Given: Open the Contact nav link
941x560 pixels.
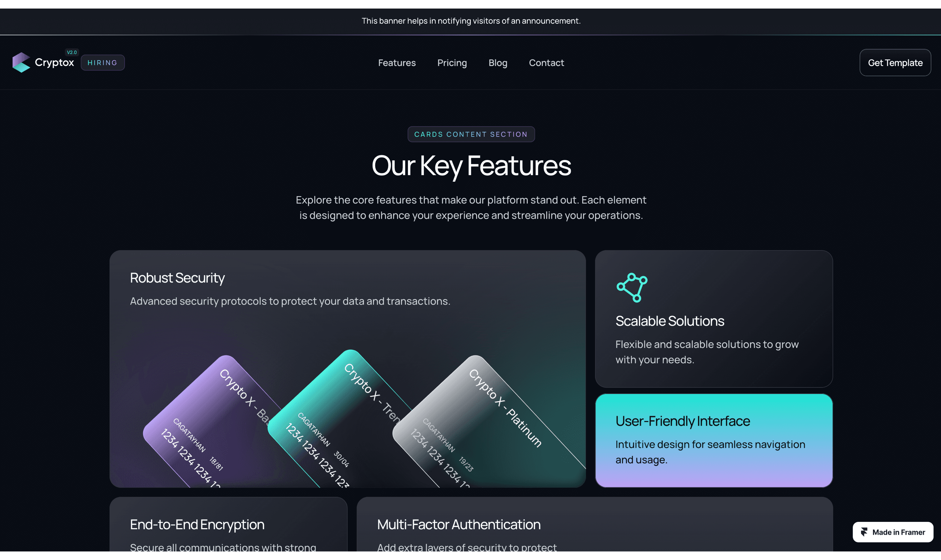Looking at the screenshot, I should (546, 63).
